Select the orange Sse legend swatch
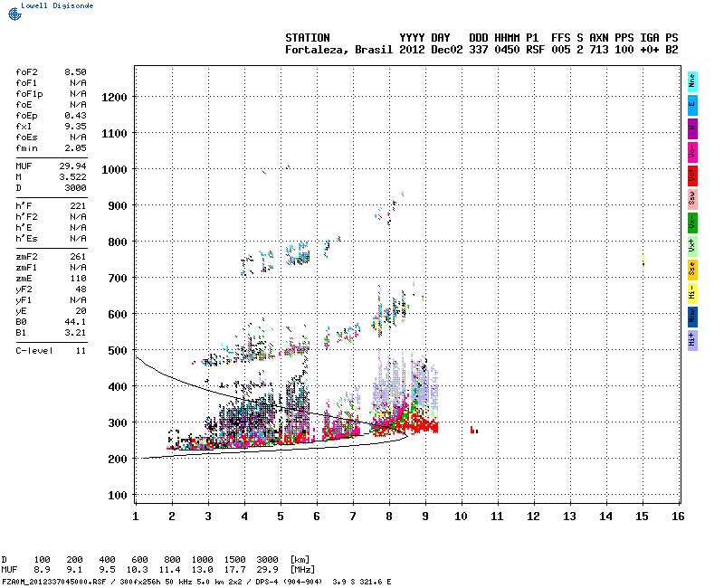The image size is (724, 588). 692,270
